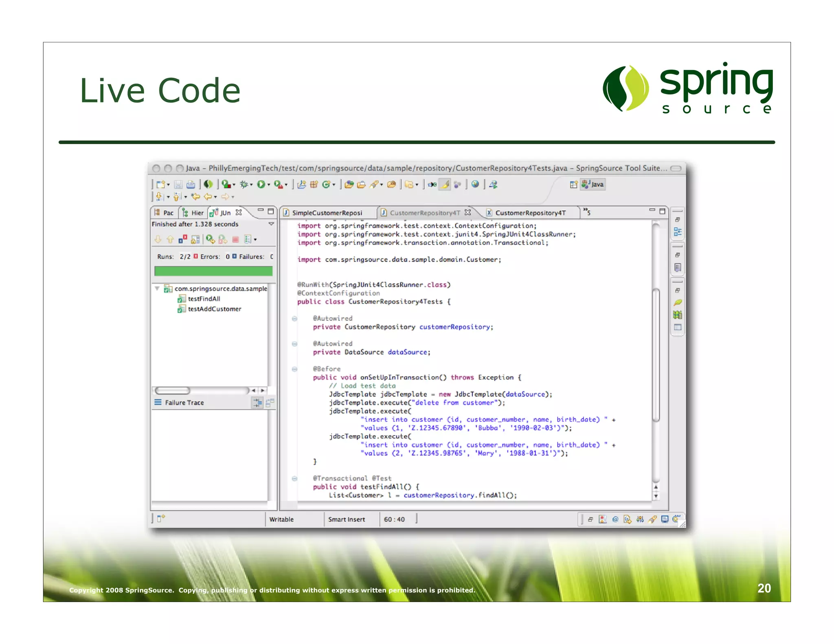The width and height of the screenshot is (834, 644).
Task: Click the Back navigation arrow
Action: (x=208, y=197)
